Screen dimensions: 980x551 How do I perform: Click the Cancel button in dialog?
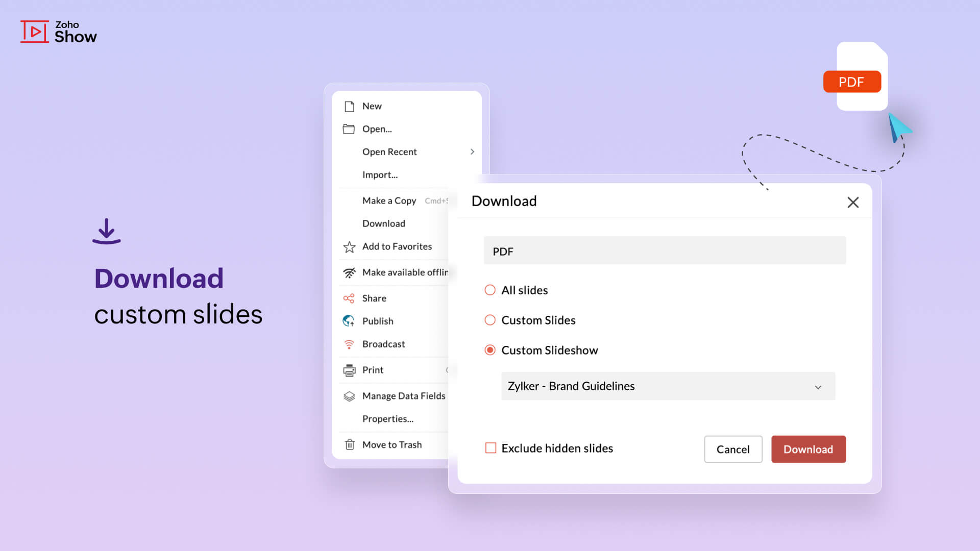(x=733, y=449)
